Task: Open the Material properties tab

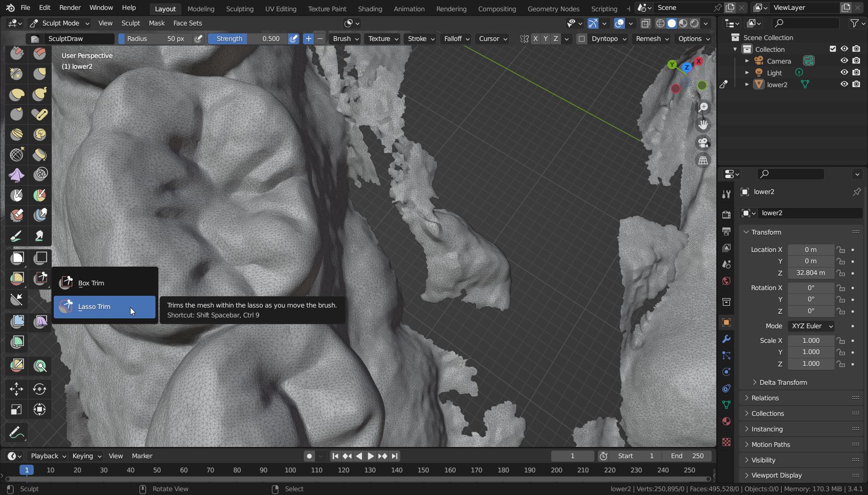Action: coord(726,421)
